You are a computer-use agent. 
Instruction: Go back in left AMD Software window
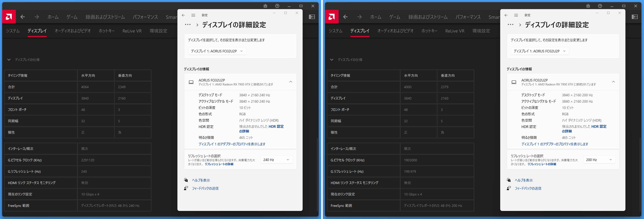click(23, 17)
